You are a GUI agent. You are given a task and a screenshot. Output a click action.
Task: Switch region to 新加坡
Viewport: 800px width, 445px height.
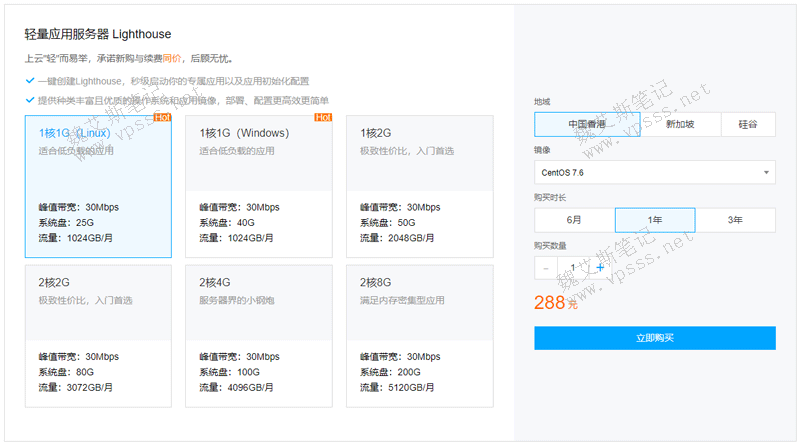click(x=680, y=125)
